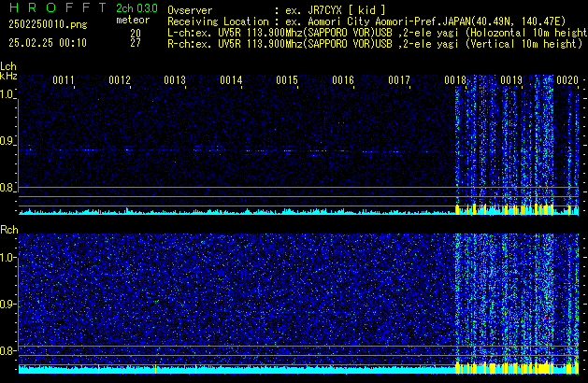Click the kHz unit label

point(8,76)
